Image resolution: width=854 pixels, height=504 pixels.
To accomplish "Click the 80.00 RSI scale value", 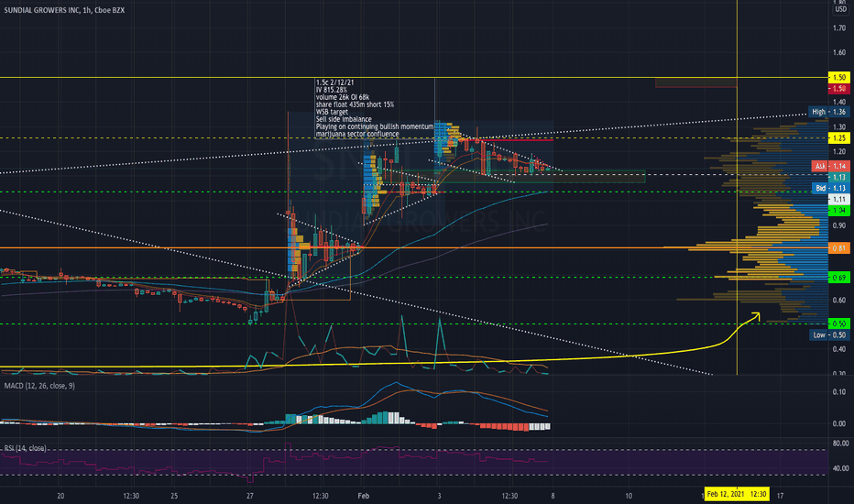I will coord(840,444).
